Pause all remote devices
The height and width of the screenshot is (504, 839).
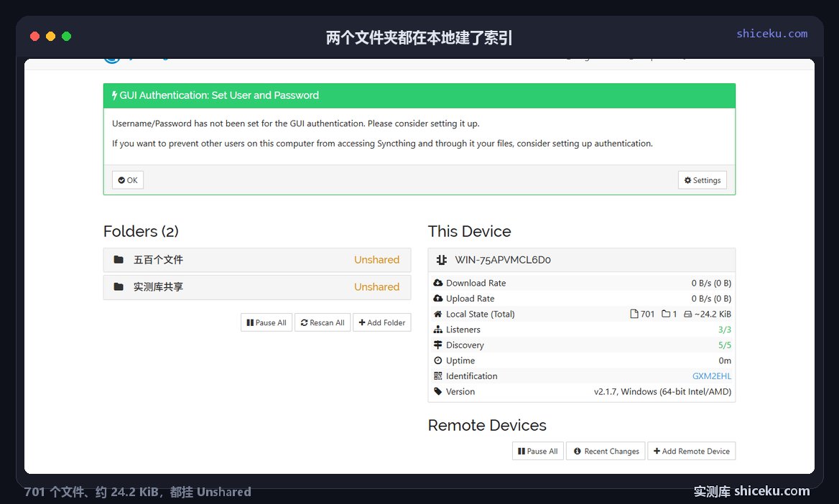[x=538, y=451]
